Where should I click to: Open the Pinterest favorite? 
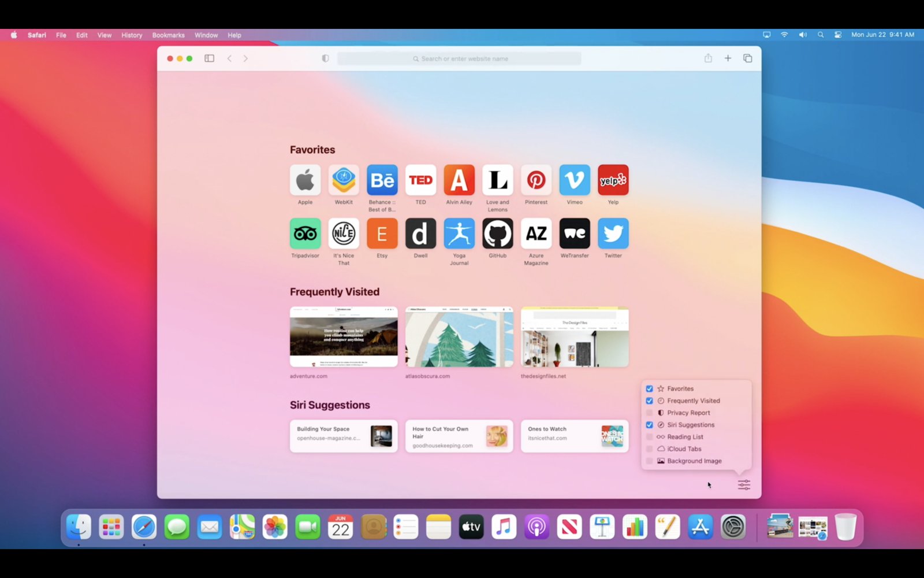pos(536,180)
